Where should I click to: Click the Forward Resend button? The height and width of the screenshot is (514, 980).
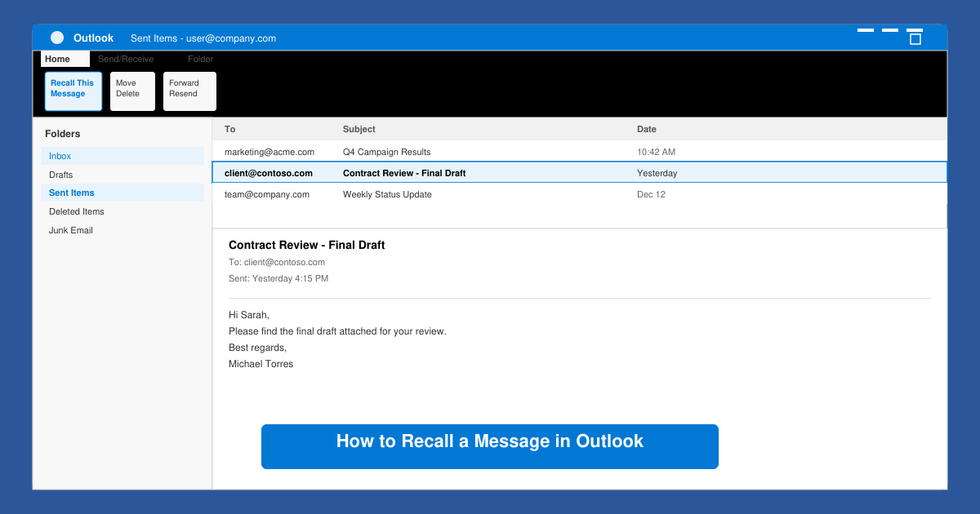coord(189,91)
